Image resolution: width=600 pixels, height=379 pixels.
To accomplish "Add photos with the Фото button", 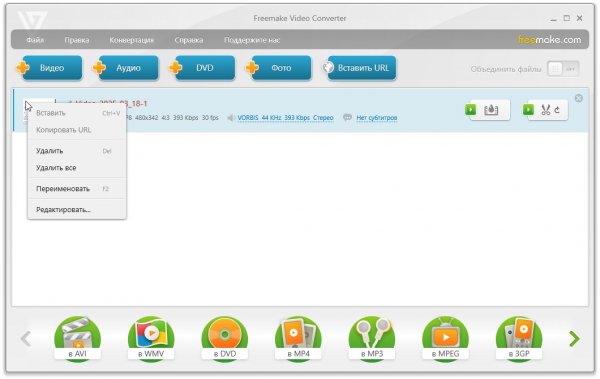I will (281, 68).
